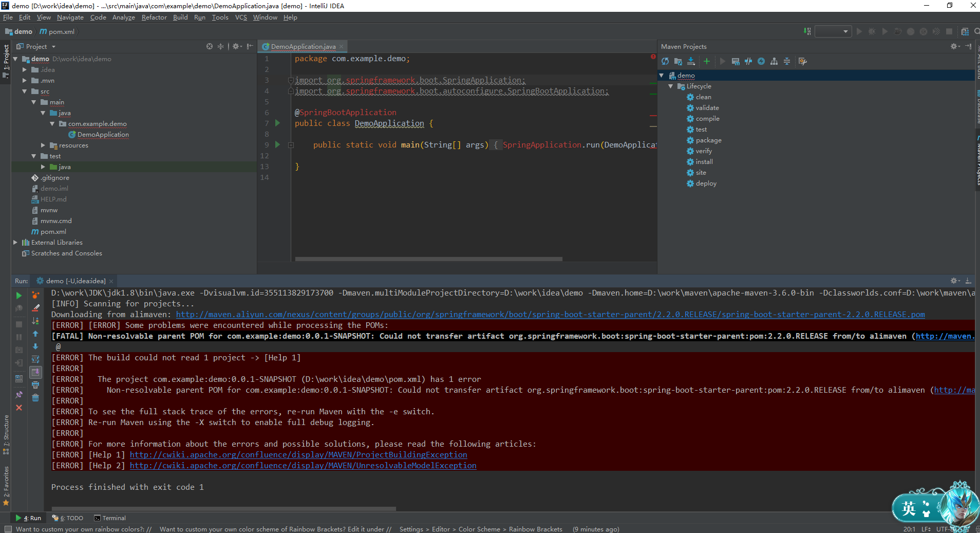The height and width of the screenshot is (533, 980).
Task: Click the Build Project binary arrow icon
Action: (807, 31)
